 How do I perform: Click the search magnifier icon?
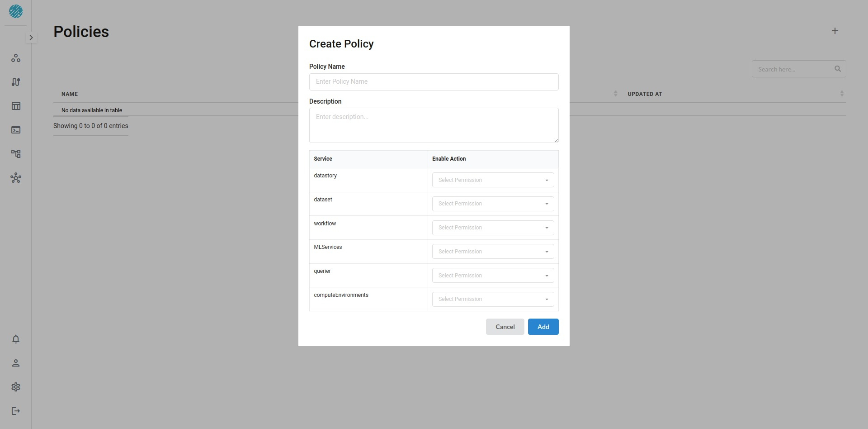point(838,69)
